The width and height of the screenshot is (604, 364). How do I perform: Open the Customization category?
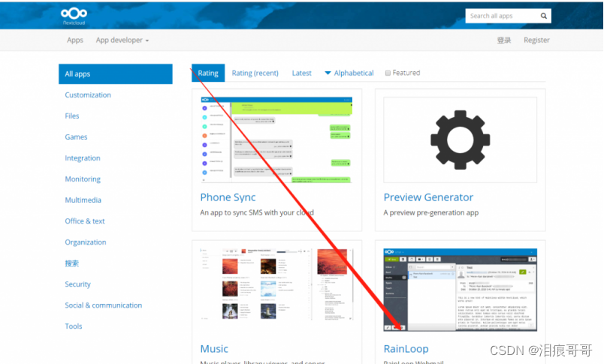coord(88,95)
